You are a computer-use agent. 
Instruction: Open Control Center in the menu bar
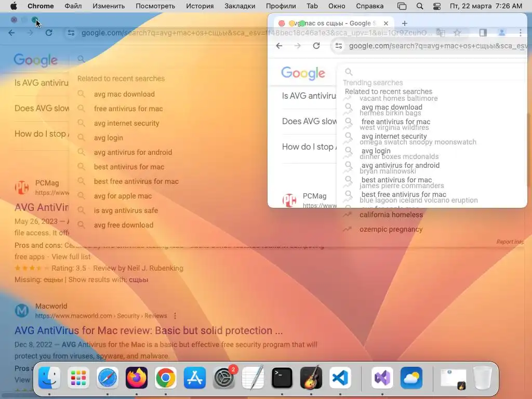[x=437, y=6]
